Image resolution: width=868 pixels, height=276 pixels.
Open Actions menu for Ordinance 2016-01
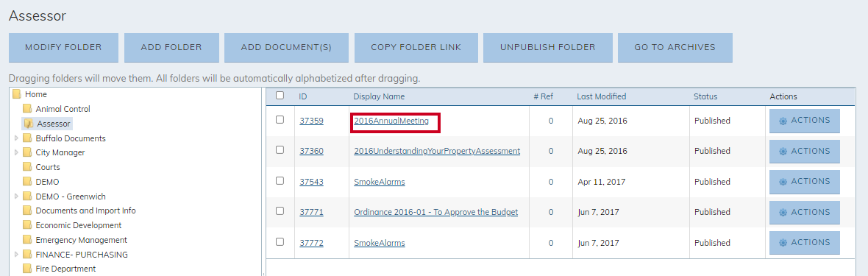[804, 212]
